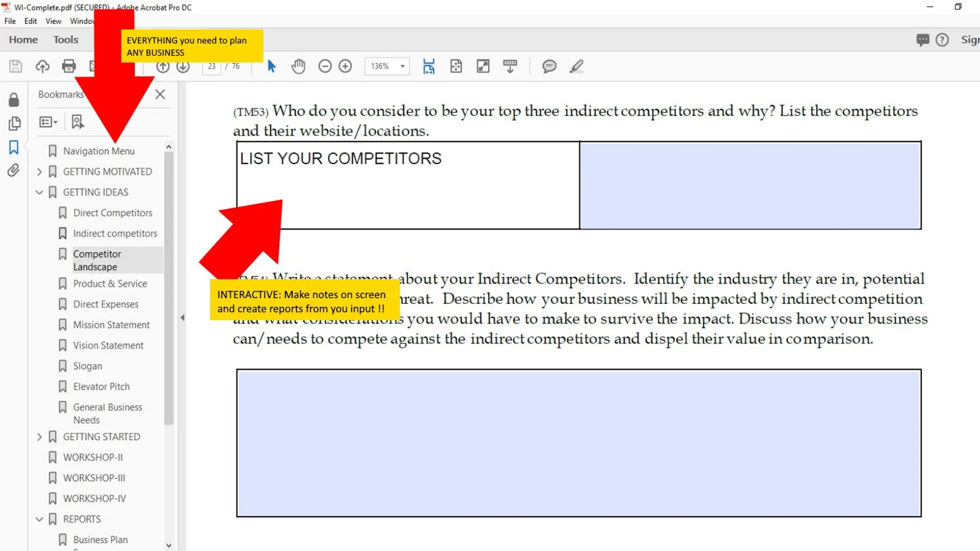Select the Hand pan tool
The height and width of the screenshot is (551, 980).
(298, 66)
